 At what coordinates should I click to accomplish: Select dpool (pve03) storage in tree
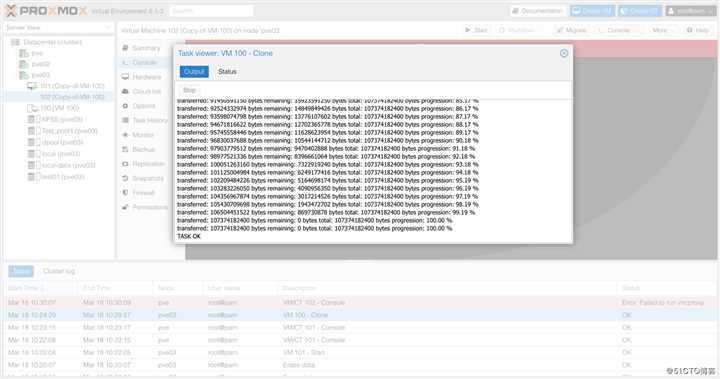pyautogui.click(x=62, y=142)
